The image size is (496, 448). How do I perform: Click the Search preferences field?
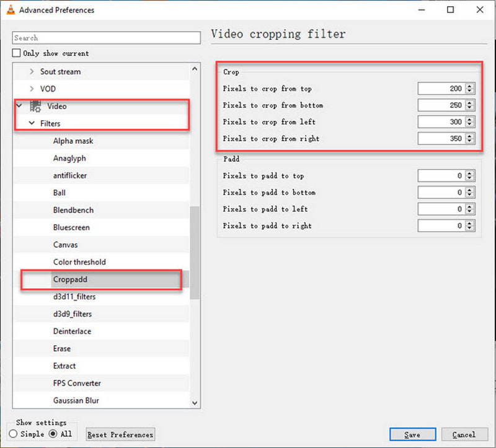106,38
